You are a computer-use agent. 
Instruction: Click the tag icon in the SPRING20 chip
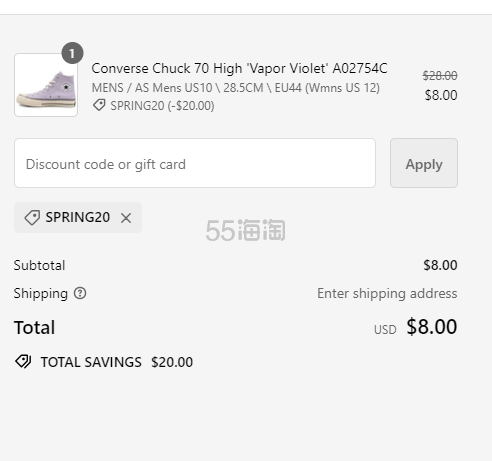pos(32,218)
